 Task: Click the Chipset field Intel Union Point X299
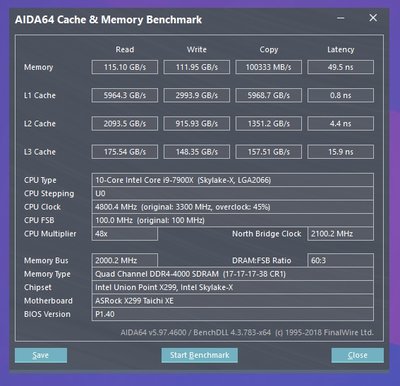pos(233,287)
